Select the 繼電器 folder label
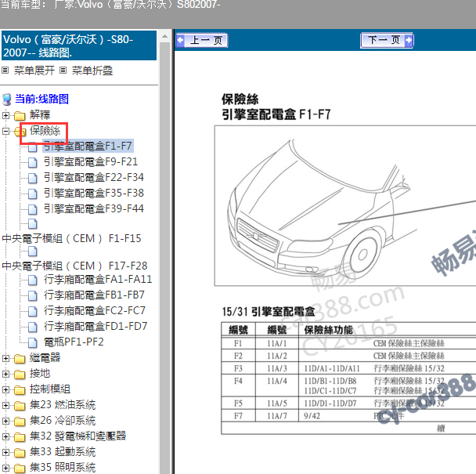Image resolution: width=476 pixels, height=474 pixels. (45, 357)
